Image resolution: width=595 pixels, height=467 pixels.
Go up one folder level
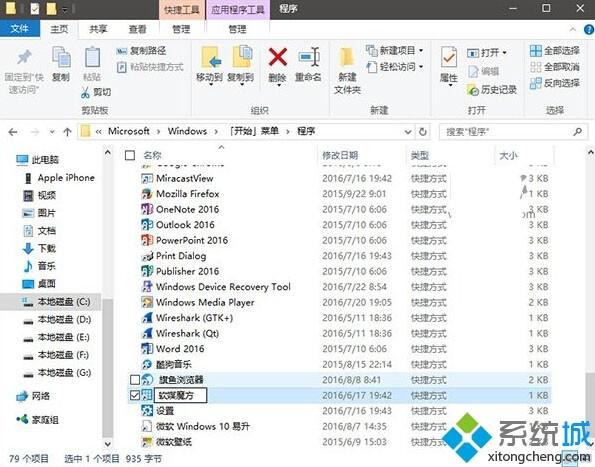(68, 132)
